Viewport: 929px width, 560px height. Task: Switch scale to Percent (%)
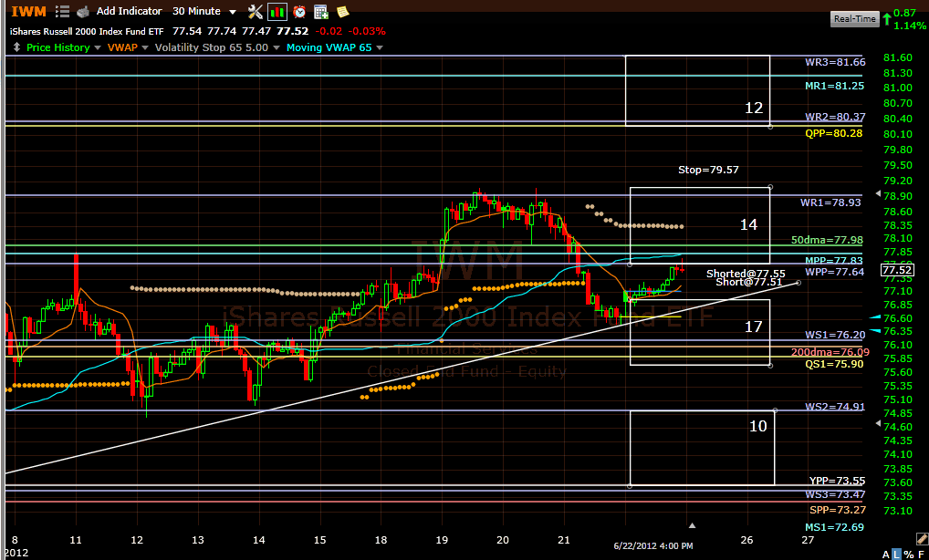pyautogui.click(x=909, y=555)
